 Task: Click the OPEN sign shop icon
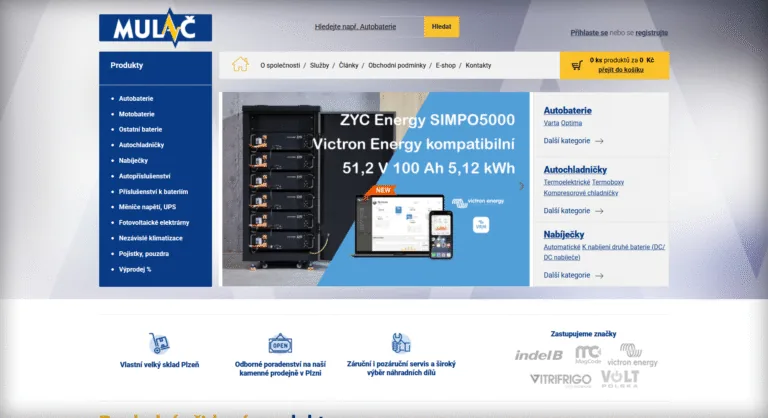click(280, 344)
